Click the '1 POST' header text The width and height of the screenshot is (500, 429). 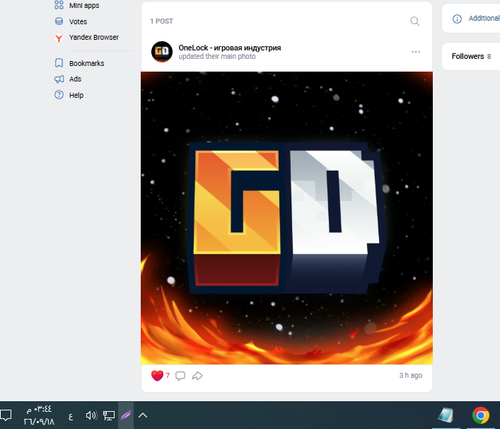[162, 21]
